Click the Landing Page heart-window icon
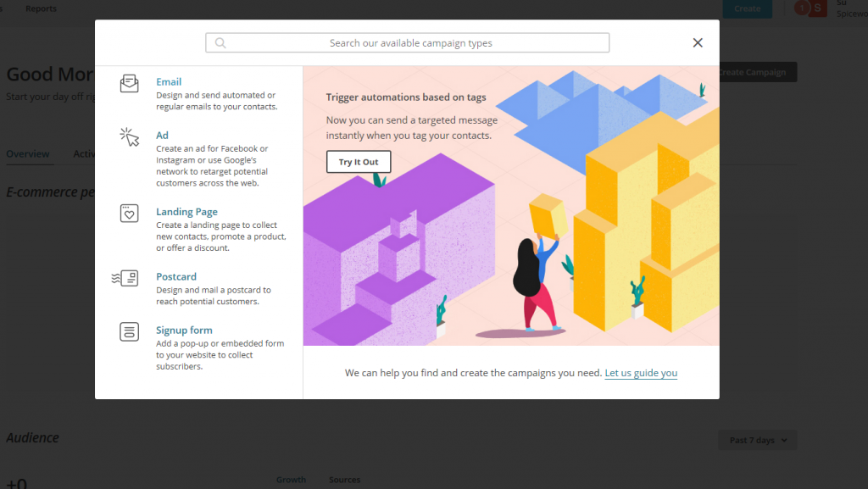Viewport: 868px width, 489px height. pyautogui.click(x=129, y=214)
